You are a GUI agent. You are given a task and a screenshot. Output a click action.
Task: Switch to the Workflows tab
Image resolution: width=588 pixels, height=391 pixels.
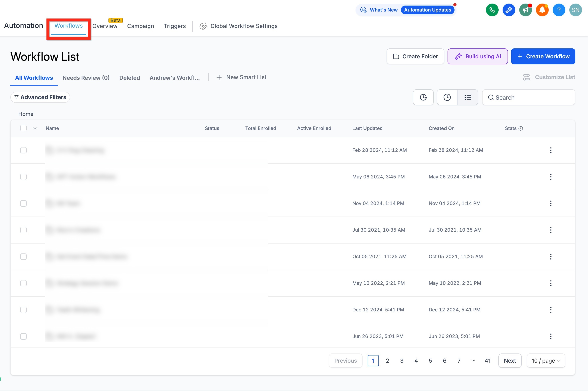pos(68,26)
